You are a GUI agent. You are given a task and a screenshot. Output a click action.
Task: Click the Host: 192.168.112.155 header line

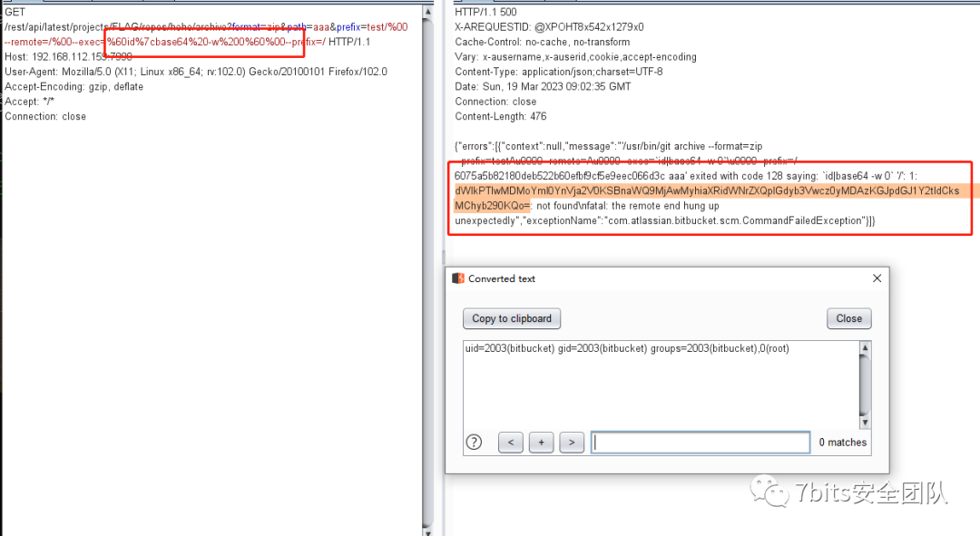click(x=68, y=57)
